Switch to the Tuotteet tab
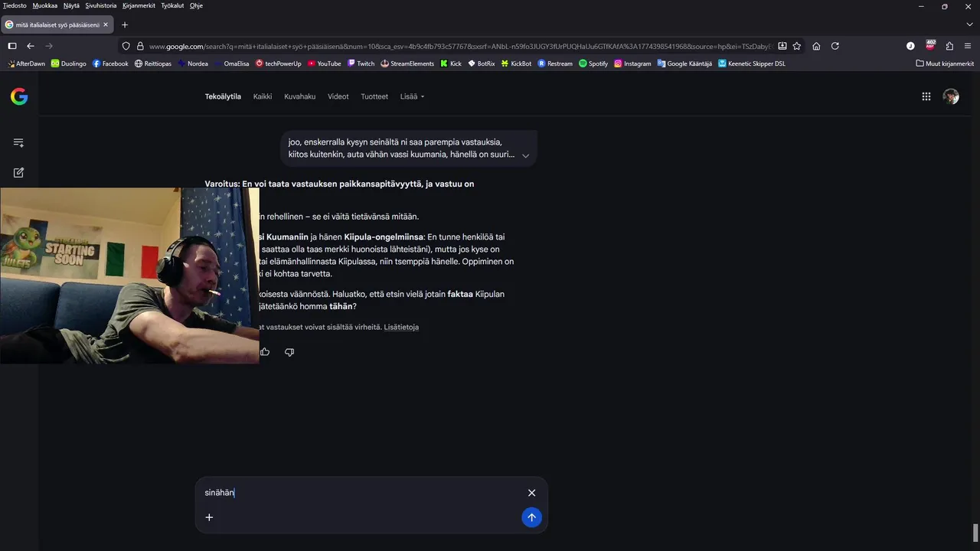Viewport: 980px width, 551px height. click(x=374, y=96)
